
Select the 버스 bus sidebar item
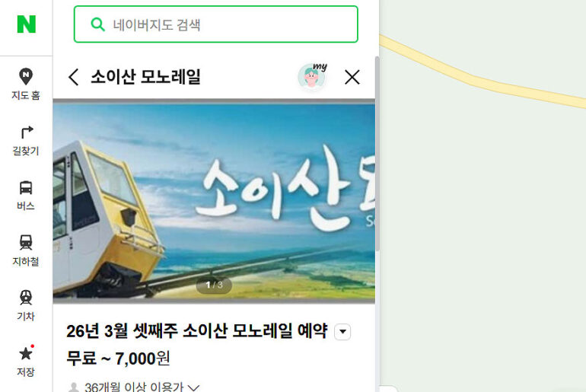[26, 196]
